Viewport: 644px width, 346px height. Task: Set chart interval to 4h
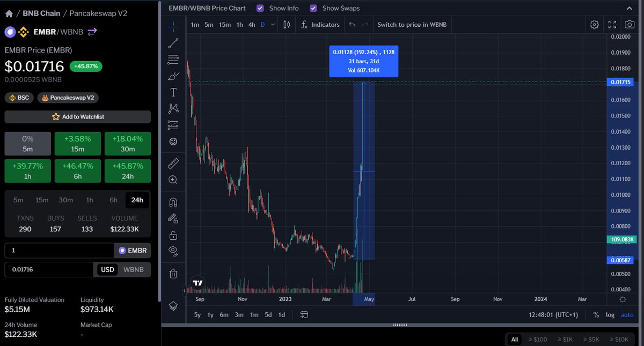pos(252,25)
